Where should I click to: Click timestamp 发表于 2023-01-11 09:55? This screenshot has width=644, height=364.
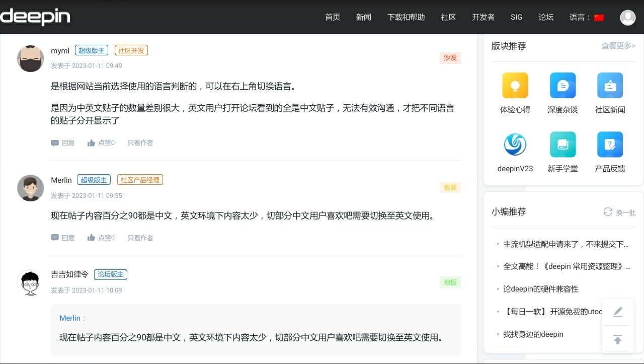click(x=87, y=196)
